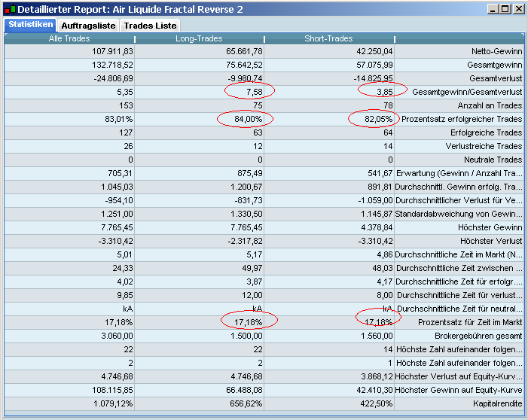This screenshot has width=528, height=420.
Task: Click the Alle Trades column header
Action: (x=69, y=38)
